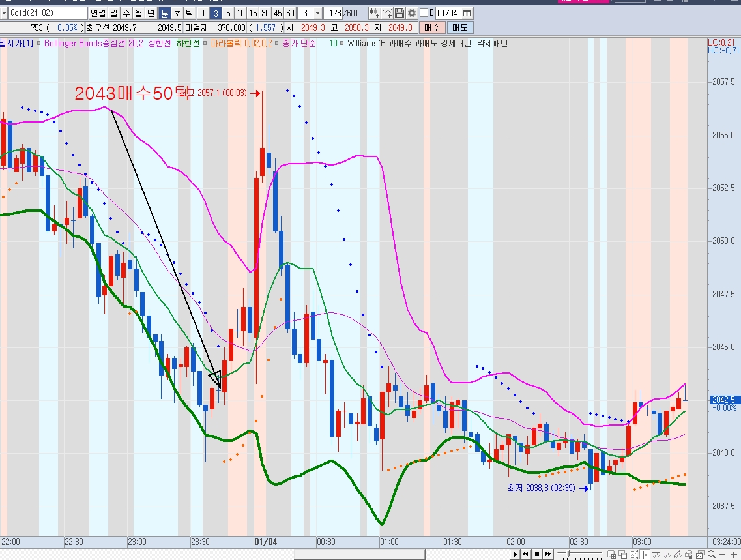Click the rewind replay button

[x=525, y=554]
